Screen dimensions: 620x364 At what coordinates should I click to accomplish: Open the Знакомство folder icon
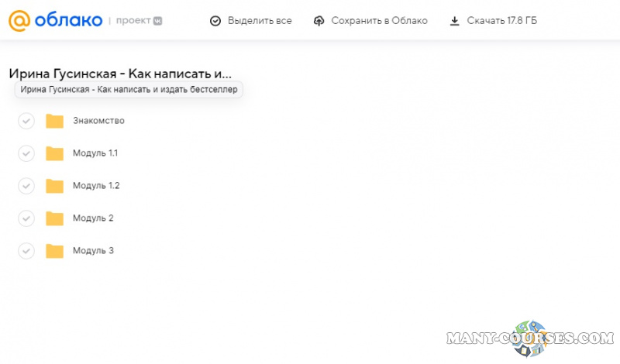(x=54, y=121)
